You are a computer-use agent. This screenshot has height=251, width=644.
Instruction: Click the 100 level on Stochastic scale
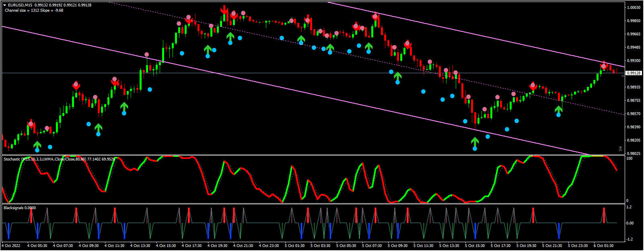point(629,158)
